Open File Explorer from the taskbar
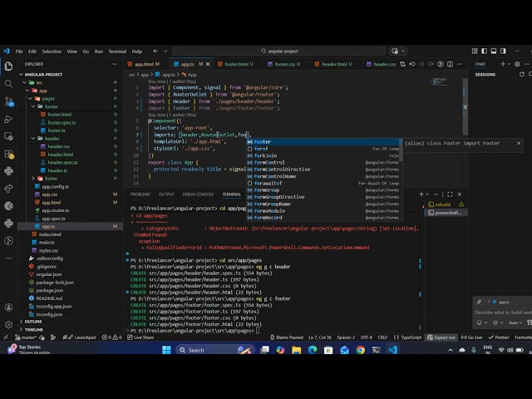532x399 pixels. [x=296, y=350]
